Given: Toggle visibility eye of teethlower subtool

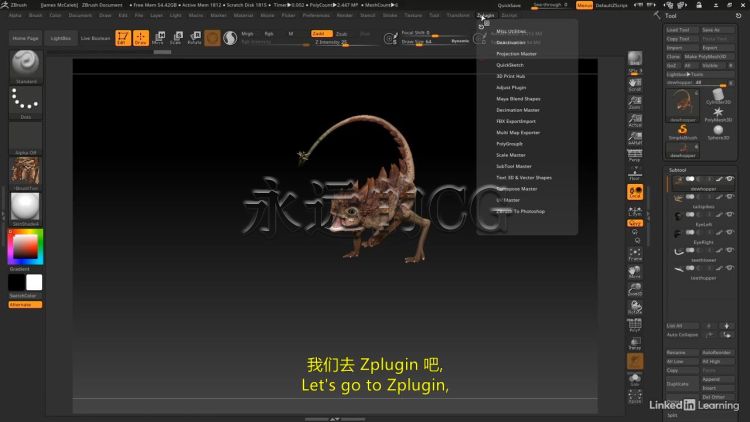Looking at the screenshot, I should coord(729,250).
